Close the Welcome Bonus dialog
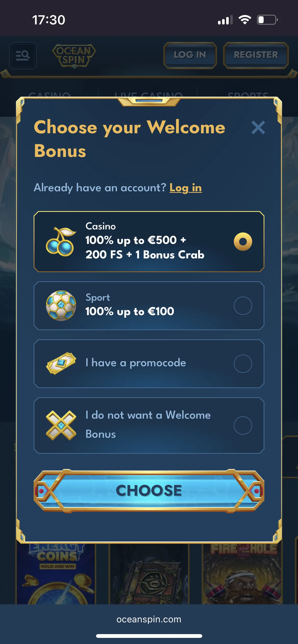 [x=258, y=127]
